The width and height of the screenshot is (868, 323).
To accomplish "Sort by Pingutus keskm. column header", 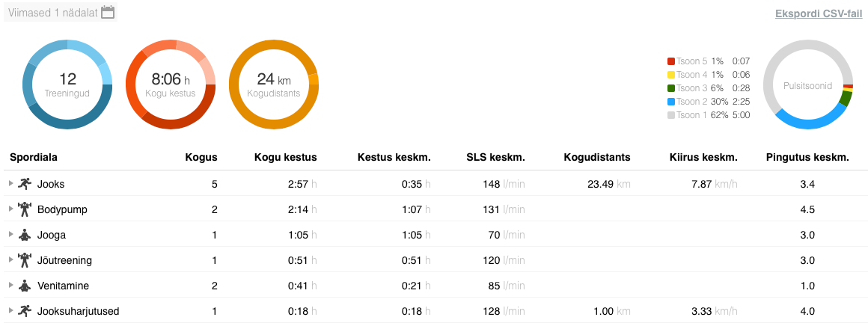I will click(x=807, y=157).
